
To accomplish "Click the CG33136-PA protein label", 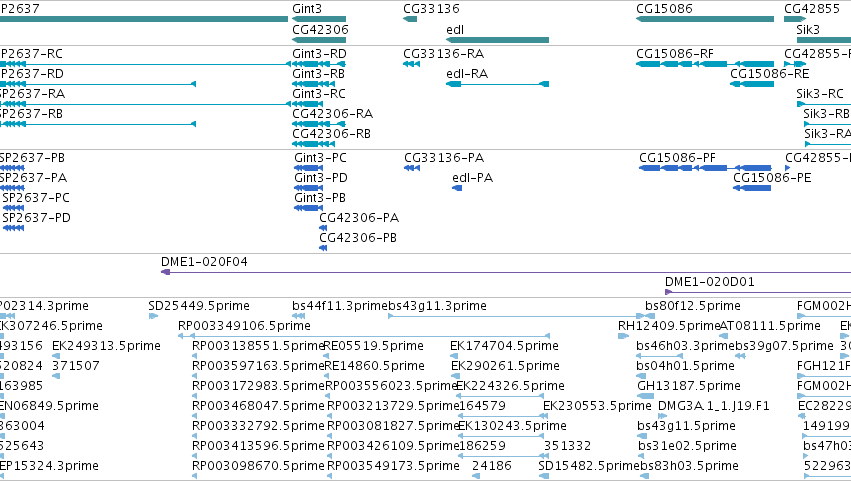I will click(444, 158).
